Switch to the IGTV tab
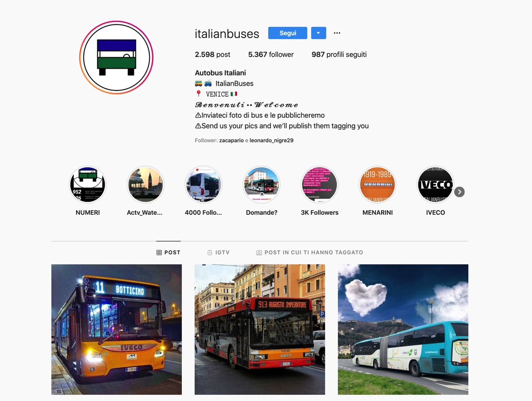The width and height of the screenshot is (532, 401). [218, 252]
